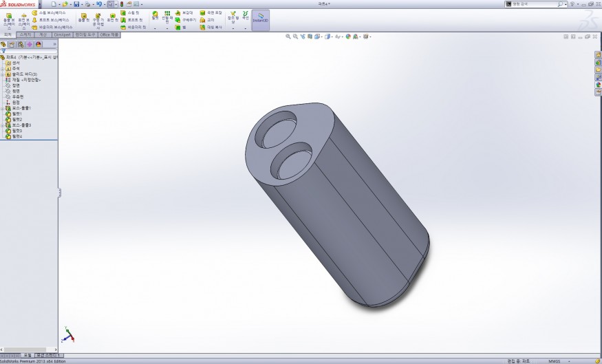602x364 pixels.
Task: Toggle the traffic-light Rebuild icon
Action: tap(122, 4)
